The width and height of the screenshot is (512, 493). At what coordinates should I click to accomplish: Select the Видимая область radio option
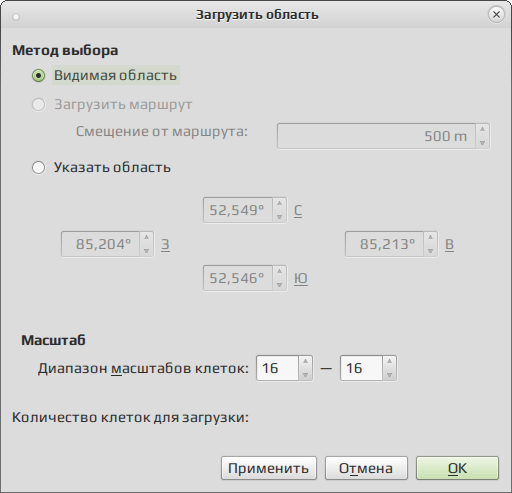(106, 75)
